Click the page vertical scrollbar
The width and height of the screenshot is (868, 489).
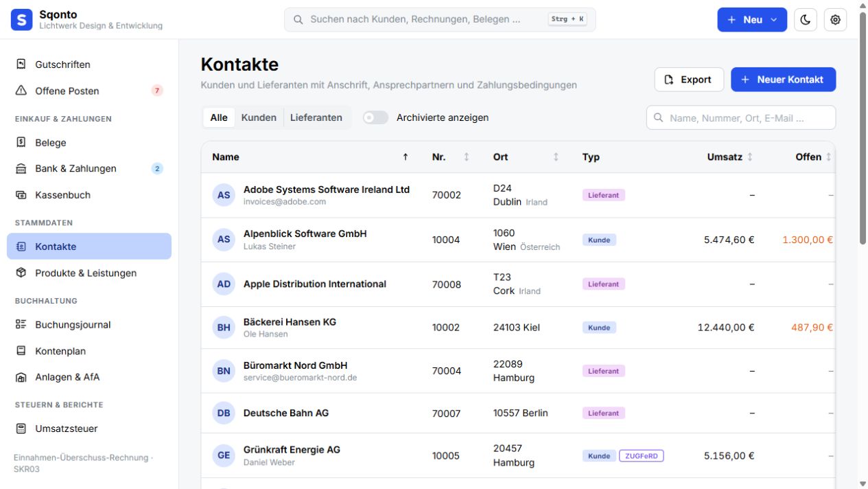[x=863, y=128]
